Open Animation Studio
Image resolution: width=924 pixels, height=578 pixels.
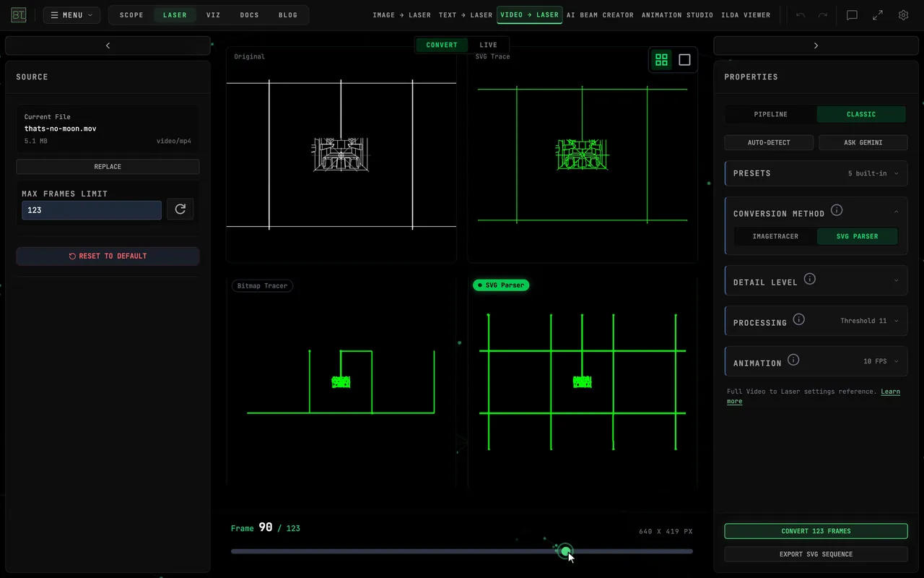coord(677,15)
